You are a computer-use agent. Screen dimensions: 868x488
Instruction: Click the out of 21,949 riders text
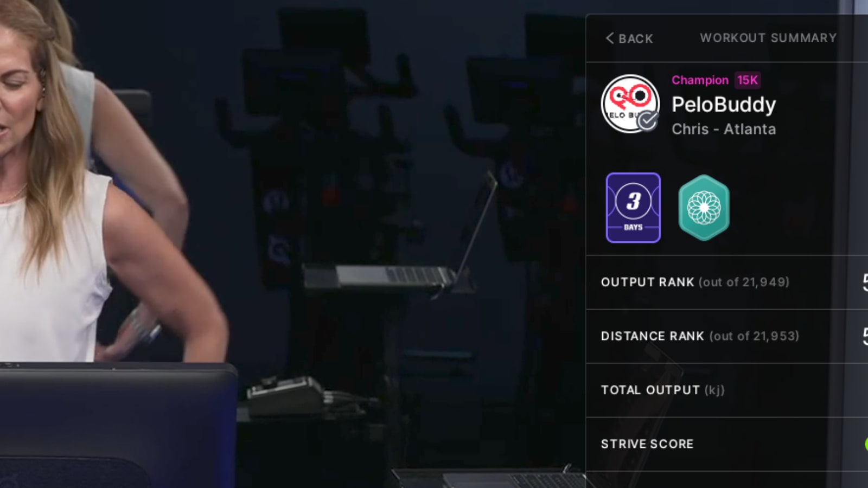pyautogui.click(x=744, y=282)
